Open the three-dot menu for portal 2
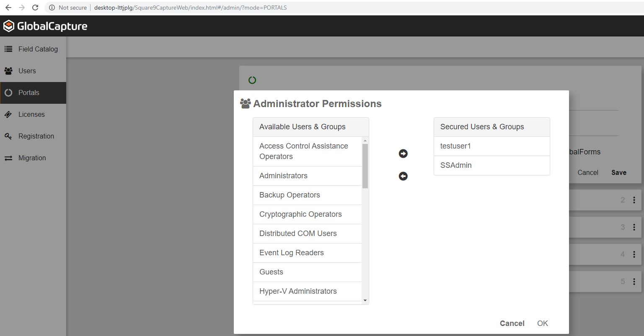Viewport: 644px width, 336px height. 634,200
